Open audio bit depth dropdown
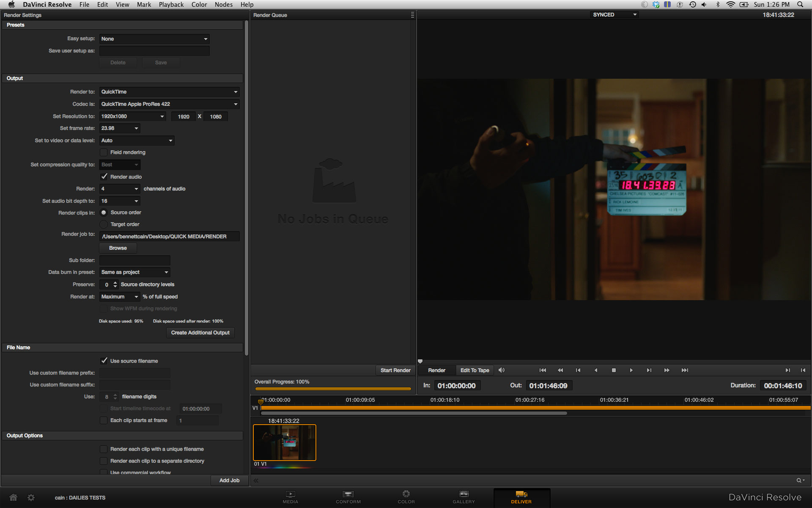812x508 pixels. (x=120, y=201)
